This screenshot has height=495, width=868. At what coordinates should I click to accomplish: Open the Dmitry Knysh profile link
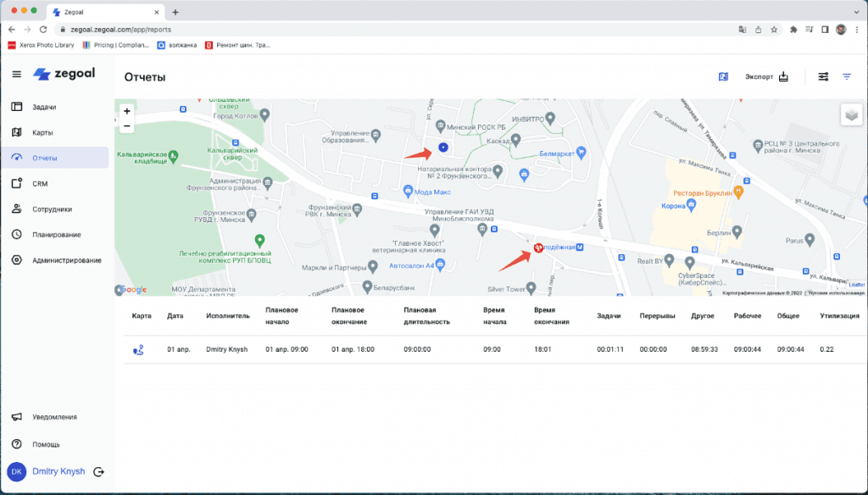(x=58, y=471)
